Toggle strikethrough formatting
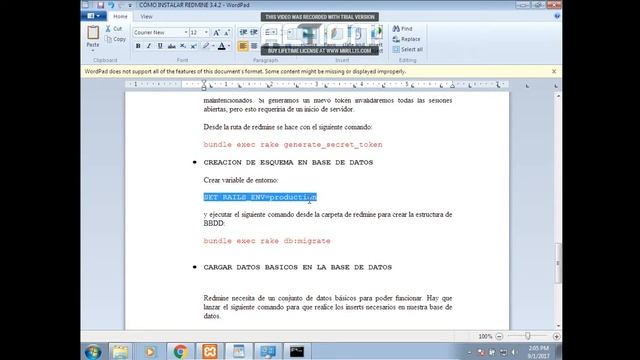Screen dimensions: 640x360 pos(171,46)
